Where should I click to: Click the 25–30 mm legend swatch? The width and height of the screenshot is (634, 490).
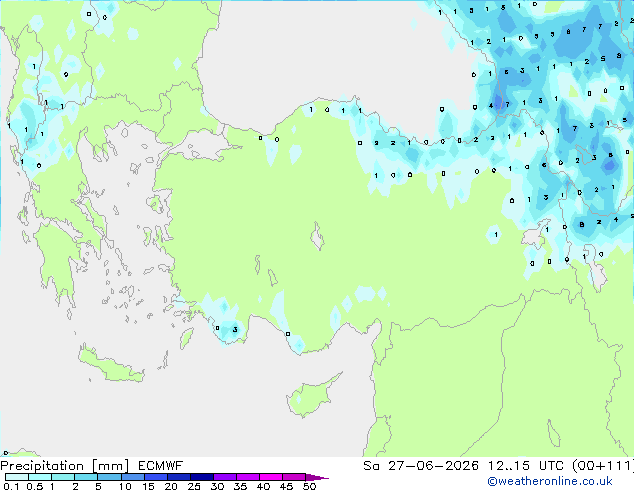tap(201, 477)
